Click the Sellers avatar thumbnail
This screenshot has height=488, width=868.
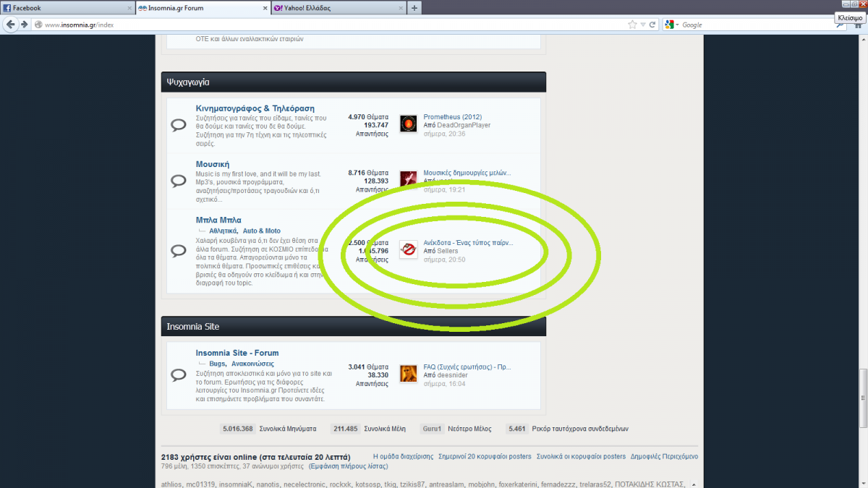pos(409,250)
